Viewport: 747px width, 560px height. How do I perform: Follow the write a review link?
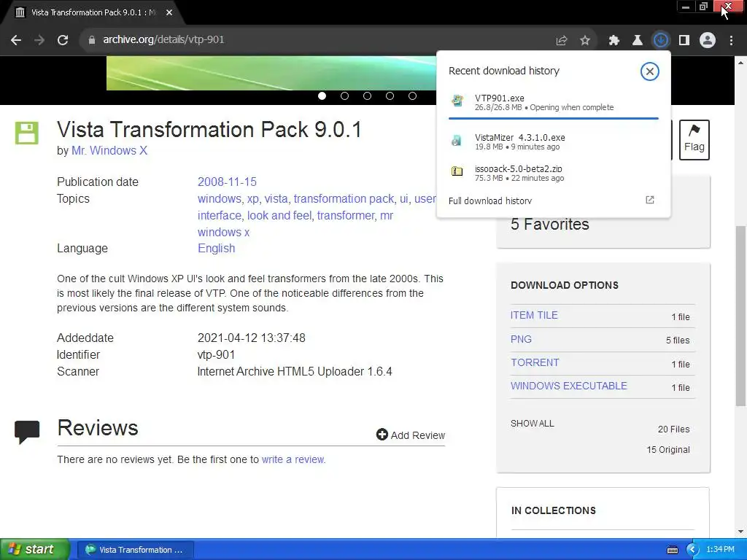[293, 459]
